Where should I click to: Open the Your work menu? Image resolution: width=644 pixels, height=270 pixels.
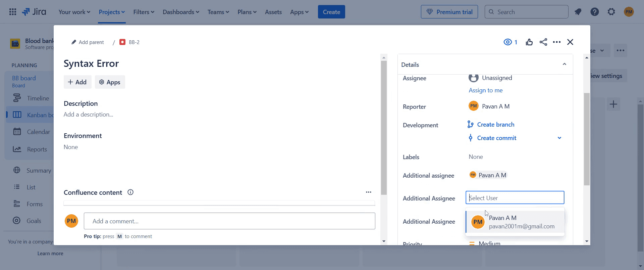(x=74, y=12)
